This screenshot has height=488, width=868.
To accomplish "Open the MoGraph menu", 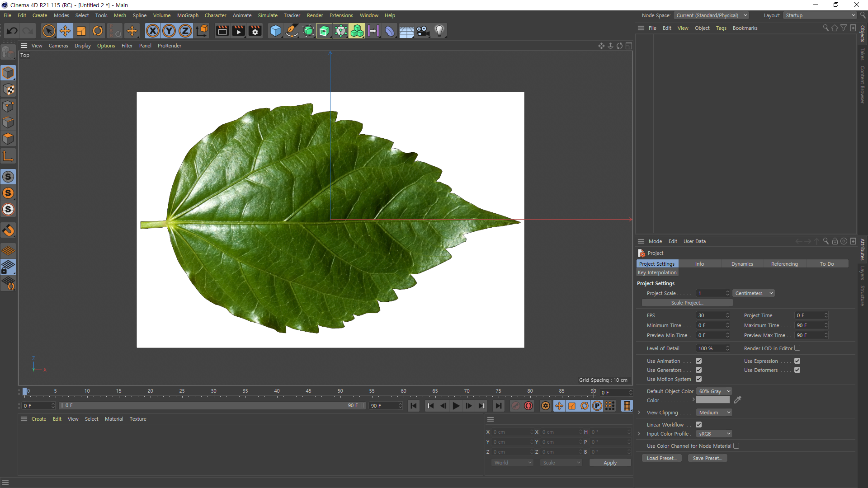I will pos(188,15).
